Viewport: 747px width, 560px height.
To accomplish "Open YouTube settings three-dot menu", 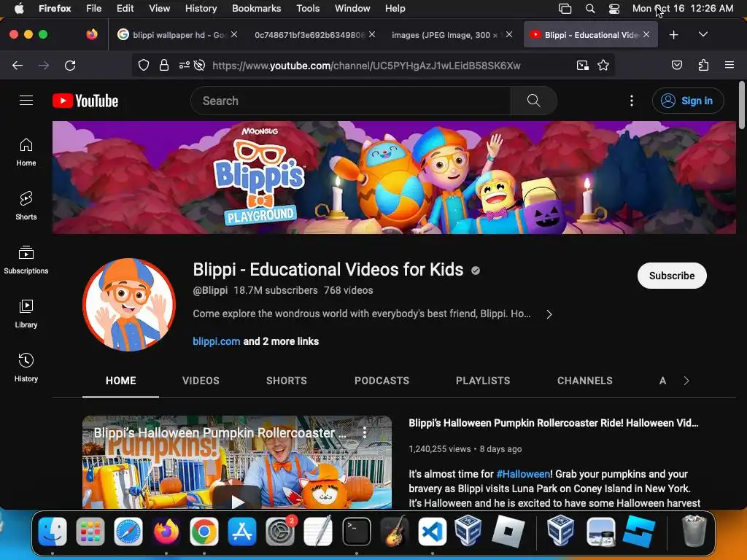I will click(631, 101).
